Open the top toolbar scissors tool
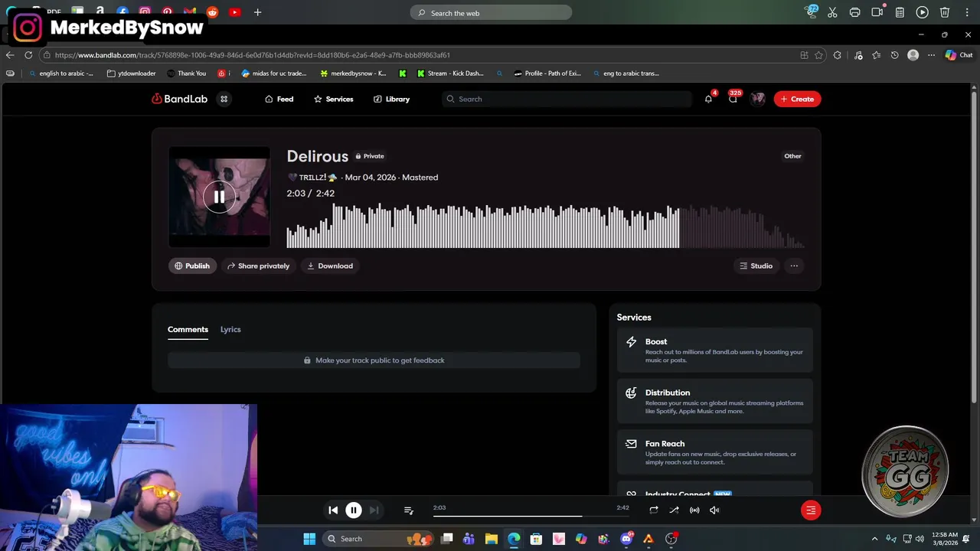980x551 pixels. (832, 12)
